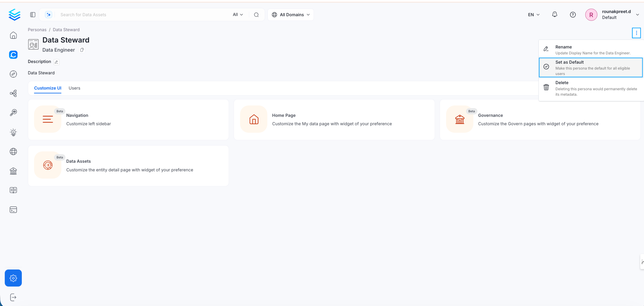Open Govern bank icon in left sidebar

tap(13, 171)
